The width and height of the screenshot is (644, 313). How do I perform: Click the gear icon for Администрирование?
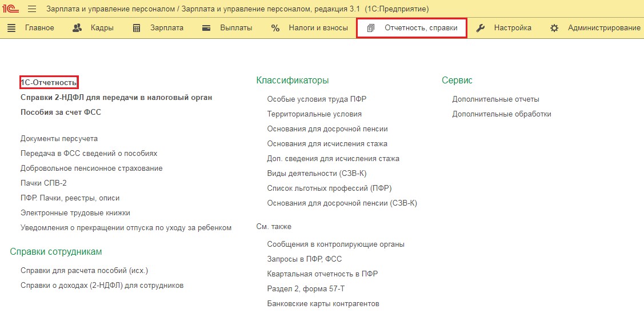tap(554, 28)
